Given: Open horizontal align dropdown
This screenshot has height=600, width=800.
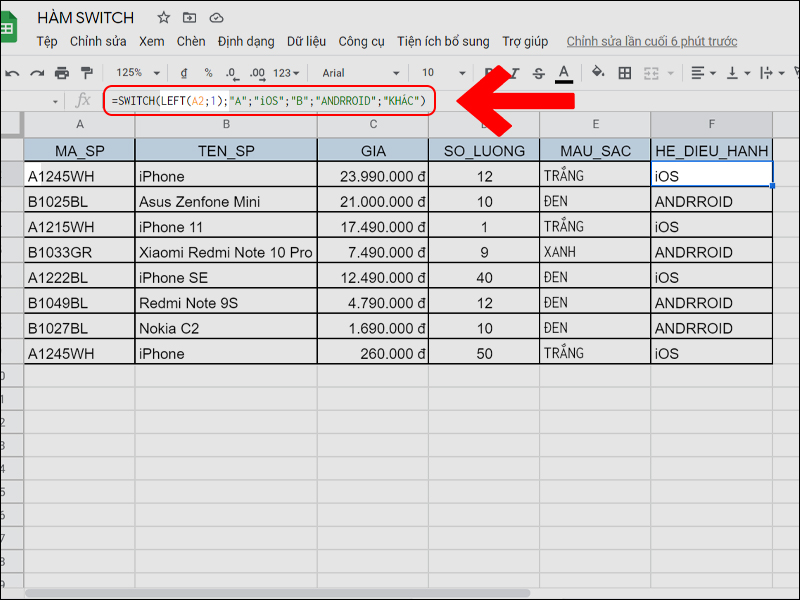Looking at the screenshot, I should pyautogui.click(x=703, y=73).
